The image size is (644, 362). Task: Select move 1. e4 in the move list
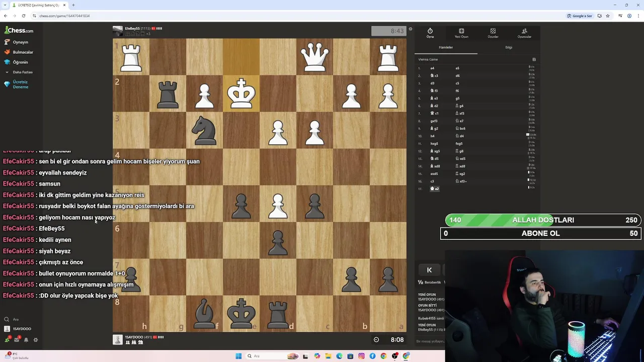click(x=432, y=68)
